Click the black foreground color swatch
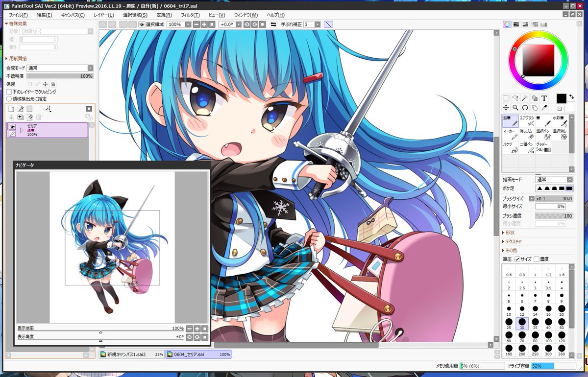Viewport: 588px width, 377px height. pyautogui.click(x=561, y=98)
